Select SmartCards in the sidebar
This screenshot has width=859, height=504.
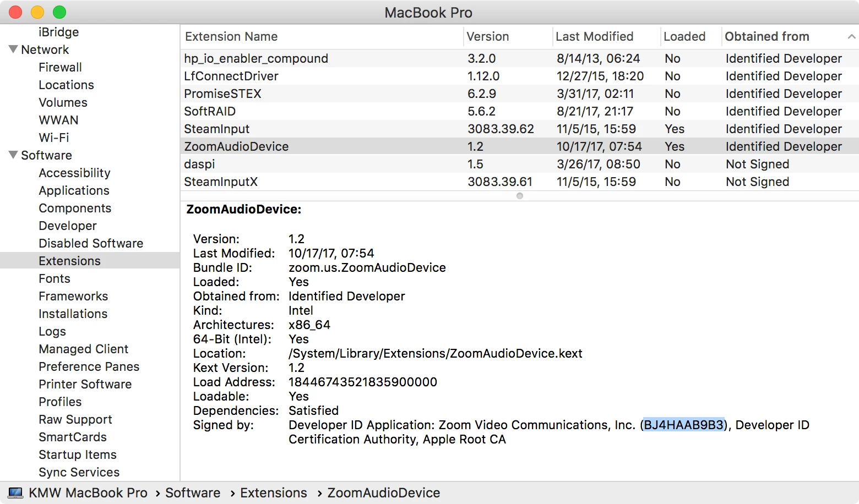pyautogui.click(x=73, y=437)
